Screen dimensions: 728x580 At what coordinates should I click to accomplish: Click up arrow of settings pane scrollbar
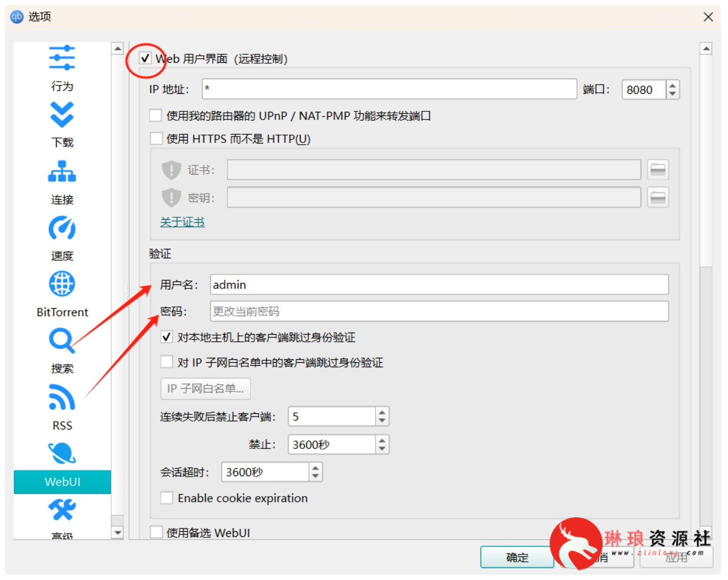point(706,49)
